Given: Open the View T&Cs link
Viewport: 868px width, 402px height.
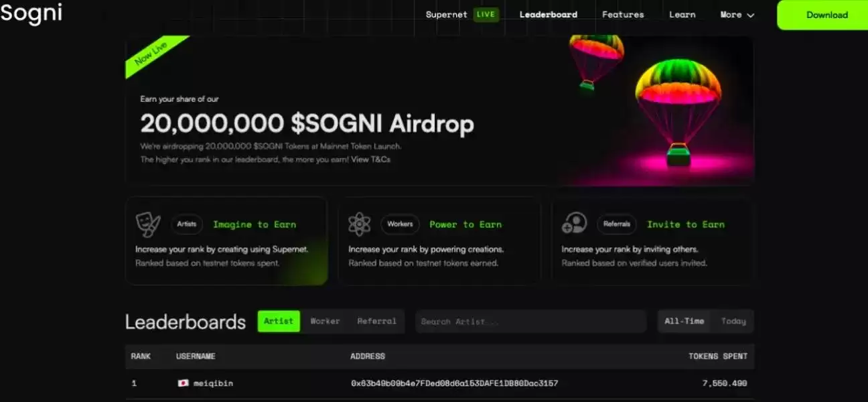Looking at the screenshot, I should click(371, 159).
